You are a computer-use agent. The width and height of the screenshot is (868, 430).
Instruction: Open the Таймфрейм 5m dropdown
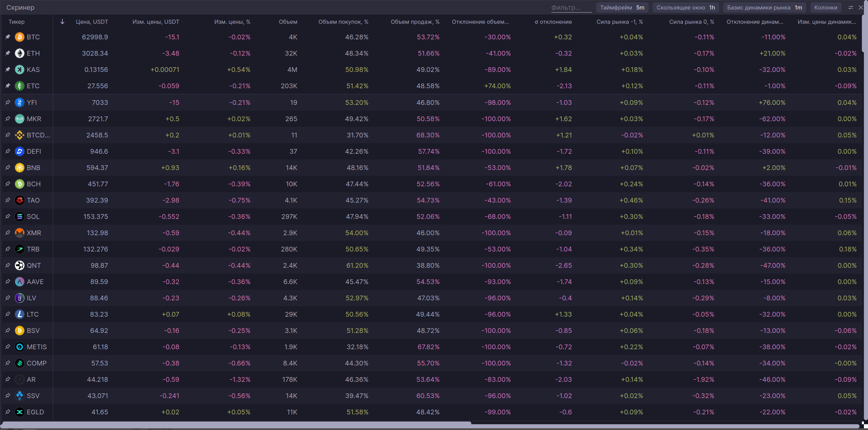pyautogui.click(x=622, y=7)
